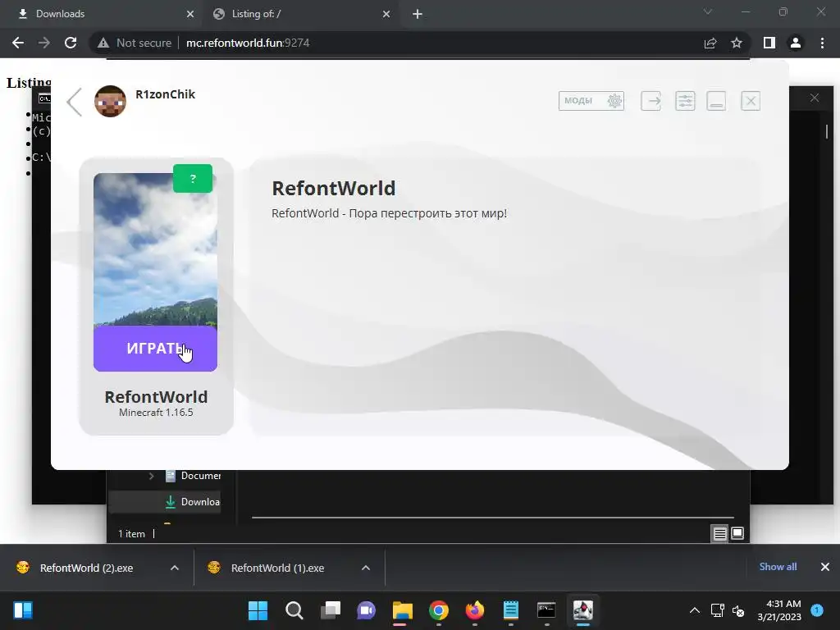Open Task View on taskbar
This screenshot has height=630, width=840.
click(x=330, y=610)
